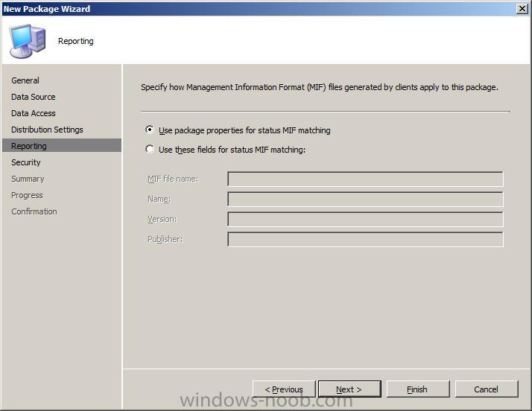Click the Reporting heading text
This screenshot has width=532, height=411.
coord(76,41)
